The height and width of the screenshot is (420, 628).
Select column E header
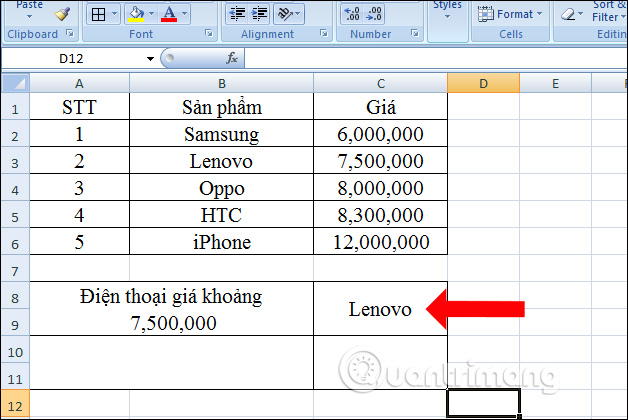point(556,83)
